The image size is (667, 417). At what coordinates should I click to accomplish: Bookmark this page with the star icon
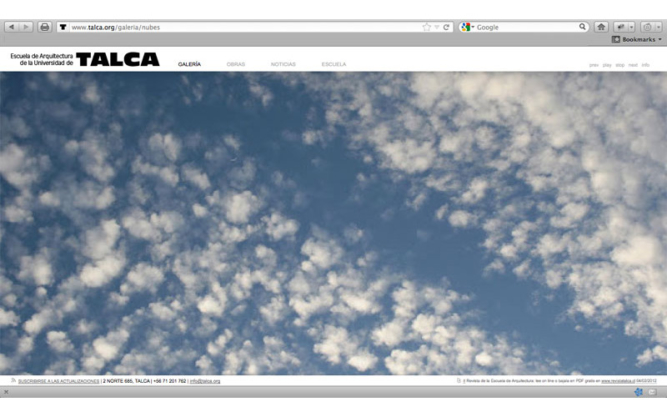(x=426, y=27)
